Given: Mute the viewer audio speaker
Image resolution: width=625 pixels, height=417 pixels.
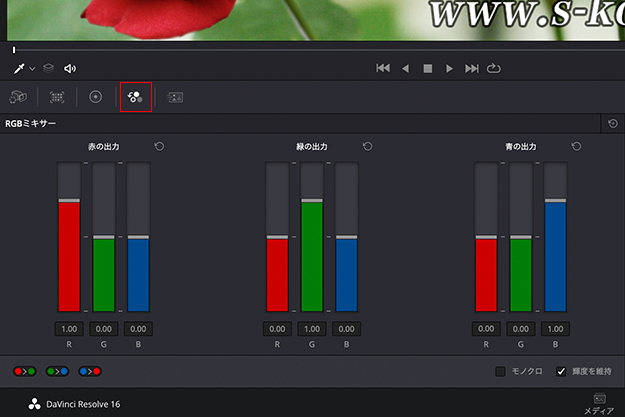Looking at the screenshot, I should tap(70, 69).
